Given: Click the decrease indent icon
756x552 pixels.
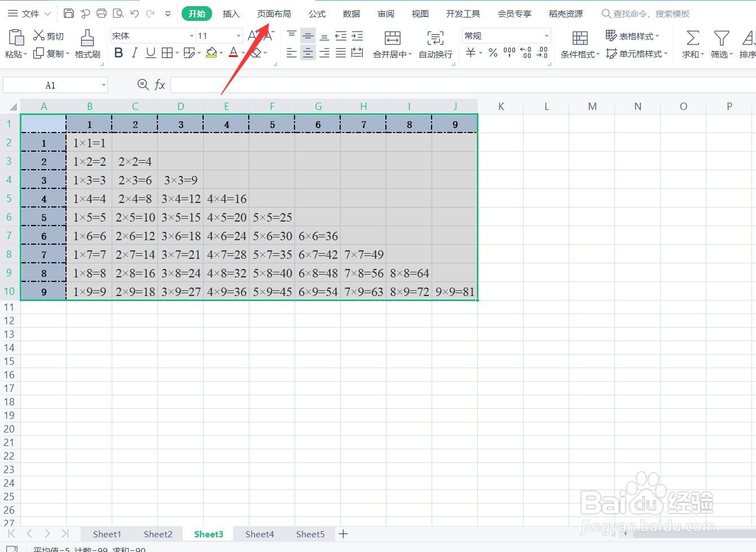Looking at the screenshot, I should point(341,36).
